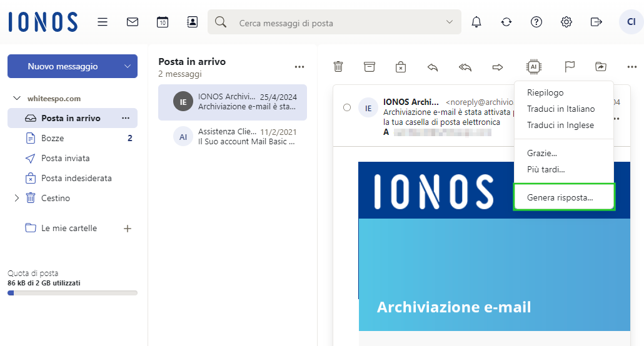Click the search magnifier icon
Image resolution: width=644 pixels, height=346 pixels.
coord(221,22)
